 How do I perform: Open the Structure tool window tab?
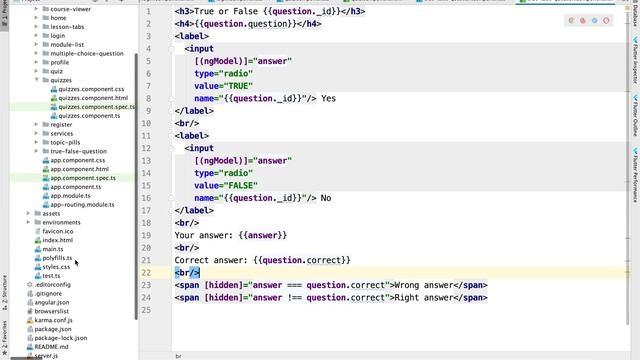4,293
